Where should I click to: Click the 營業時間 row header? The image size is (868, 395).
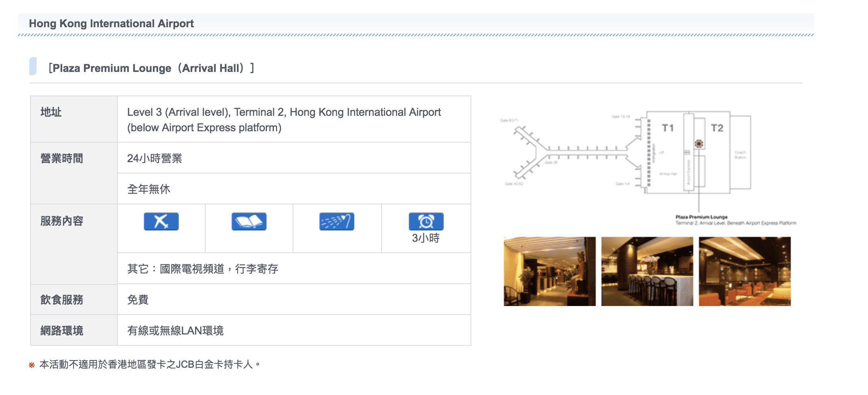pyautogui.click(x=74, y=174)
